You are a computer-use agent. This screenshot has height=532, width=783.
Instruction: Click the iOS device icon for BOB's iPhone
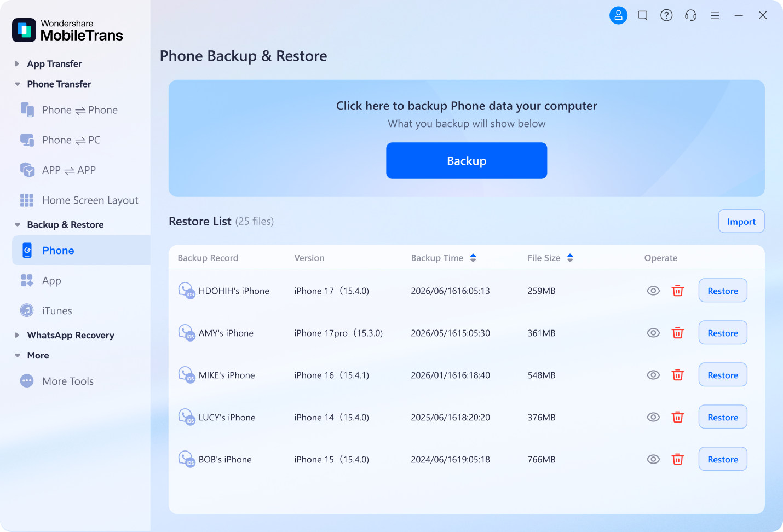click(187, 459)
